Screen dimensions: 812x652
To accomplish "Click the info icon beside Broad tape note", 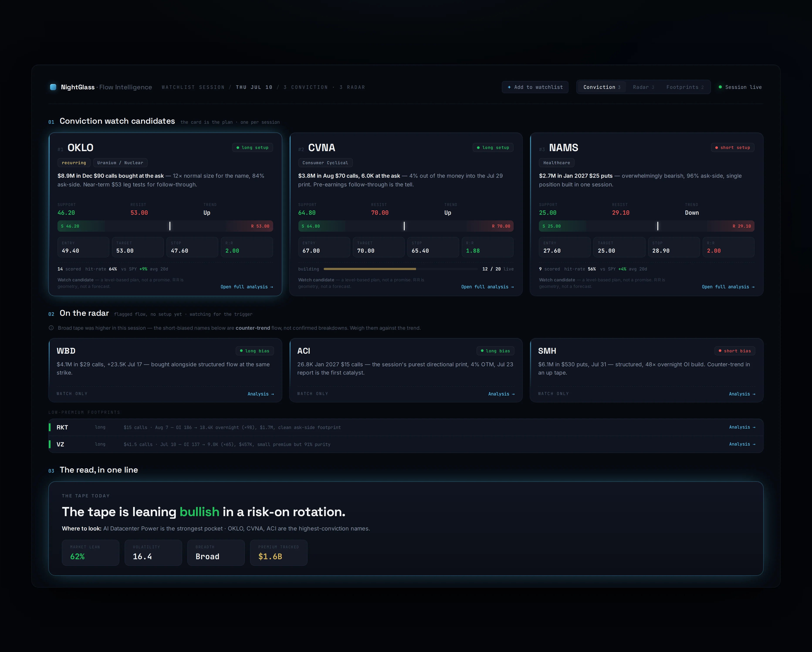I will (51, 328).
